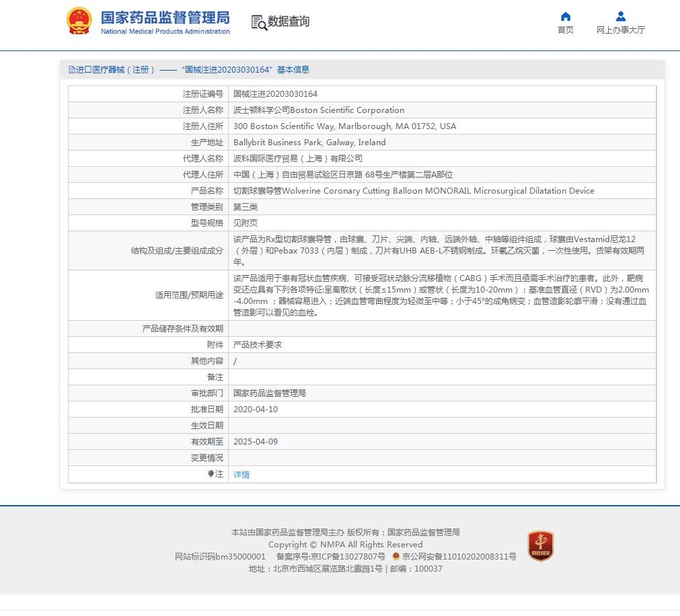Click the footer address 北京市西城区展览路 text
The image size is (680, 616).
(315, 569)
